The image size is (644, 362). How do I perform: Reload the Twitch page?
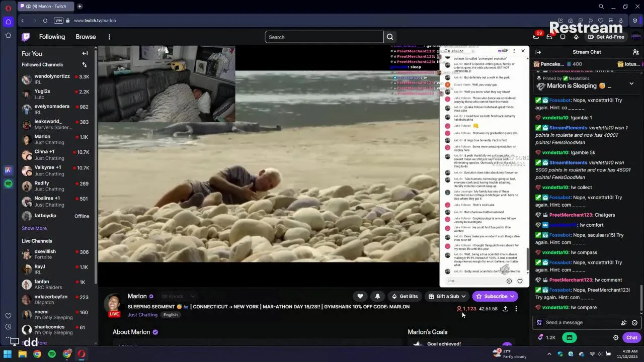[x=45, y=21]
